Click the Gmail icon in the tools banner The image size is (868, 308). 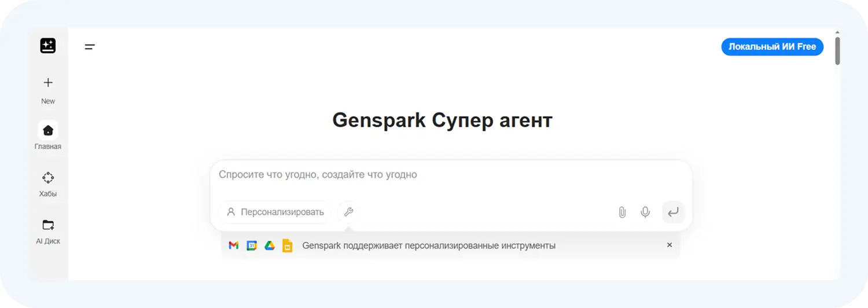pos(234,245)
